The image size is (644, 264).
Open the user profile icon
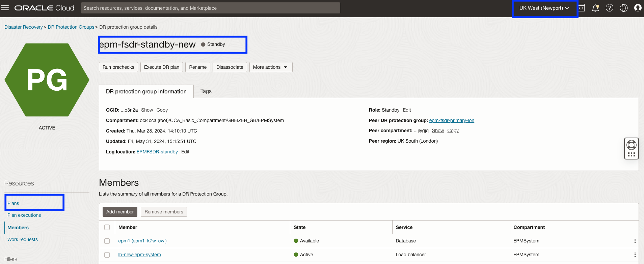638,8
